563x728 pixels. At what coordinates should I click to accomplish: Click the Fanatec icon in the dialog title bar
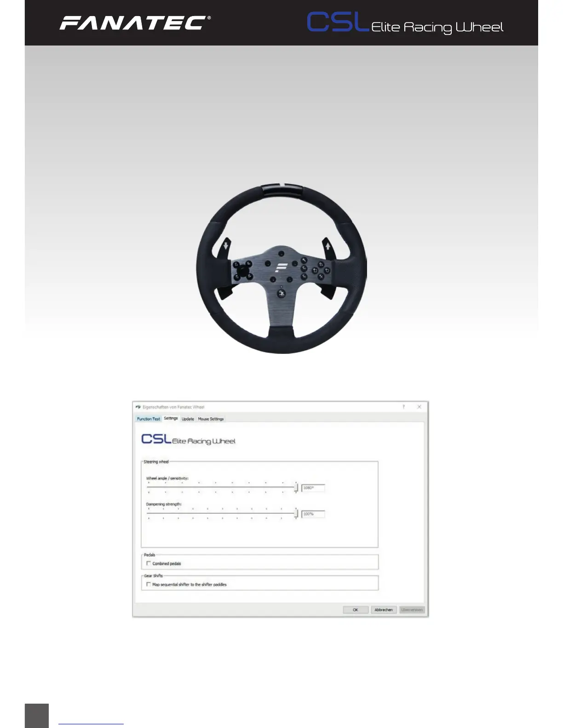click(x=138, y=407)
